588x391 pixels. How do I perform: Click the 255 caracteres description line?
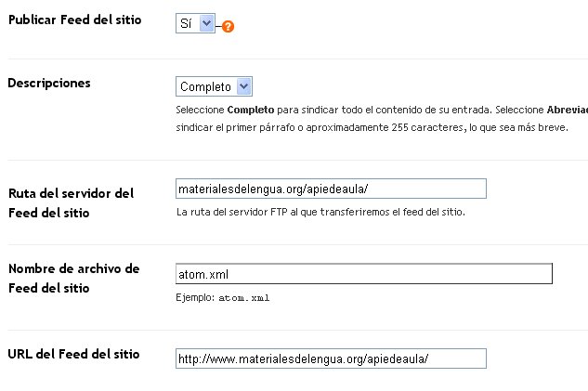tap(372, 127)
